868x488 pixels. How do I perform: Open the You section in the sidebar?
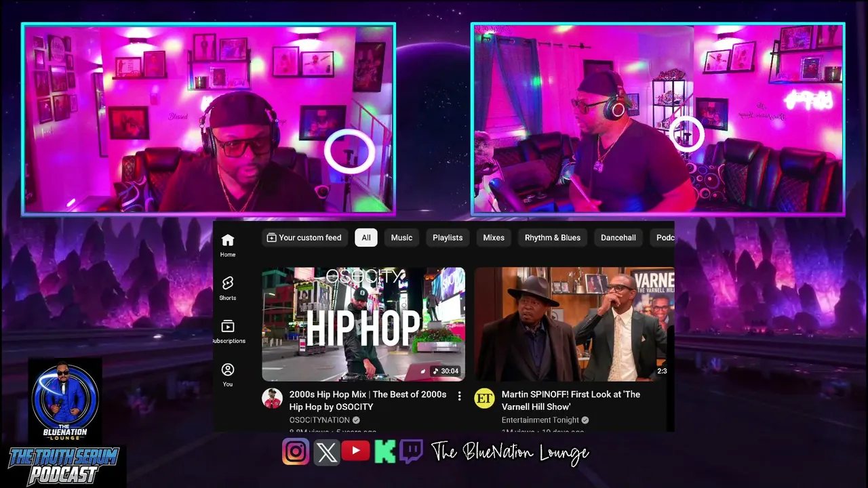228,375
